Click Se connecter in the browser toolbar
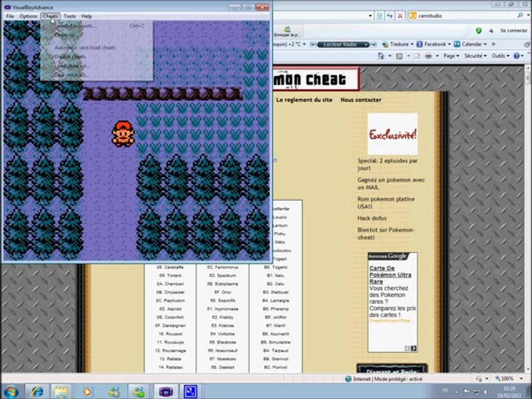 (514, 30)
